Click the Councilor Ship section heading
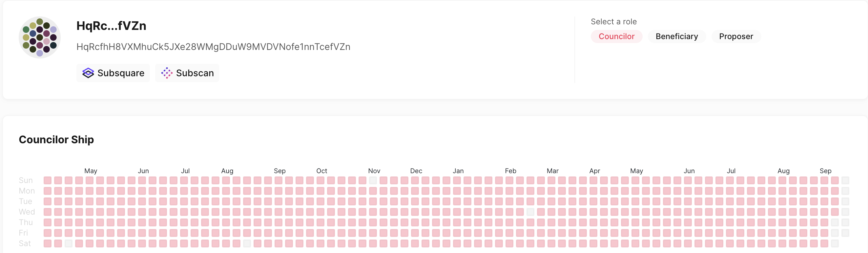 point(56,139)
